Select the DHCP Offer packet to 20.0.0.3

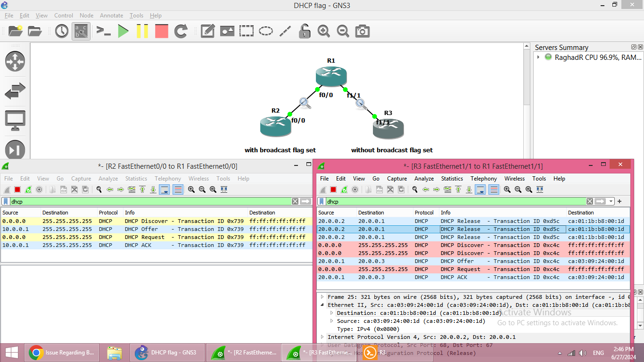pos(471,261)
